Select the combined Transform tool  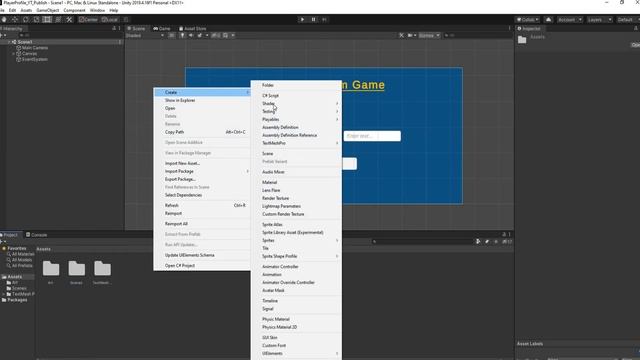pyautogui.click(x=58, y=19)
